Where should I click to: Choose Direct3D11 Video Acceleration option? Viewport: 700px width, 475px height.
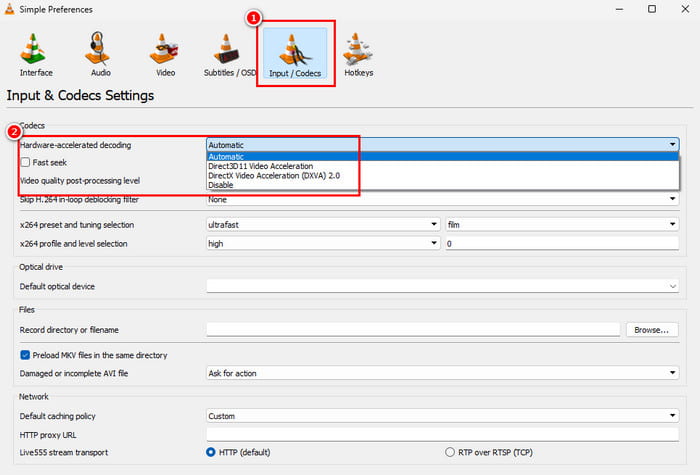(x=442, y=166)
